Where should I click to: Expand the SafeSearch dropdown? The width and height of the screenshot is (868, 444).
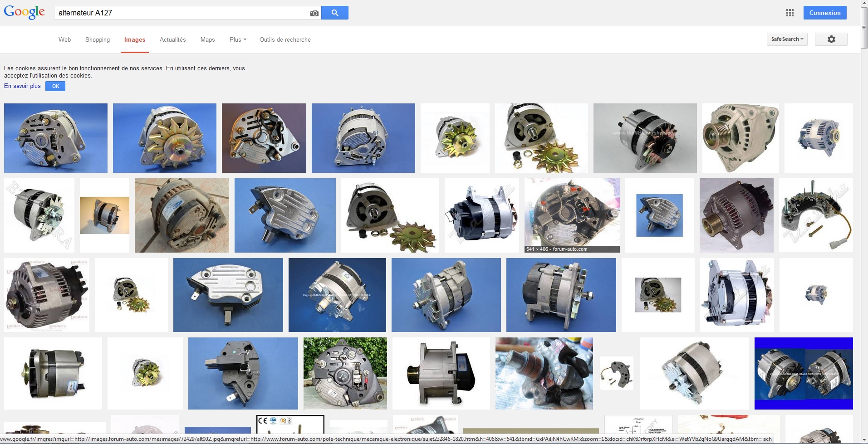[787, 39]
